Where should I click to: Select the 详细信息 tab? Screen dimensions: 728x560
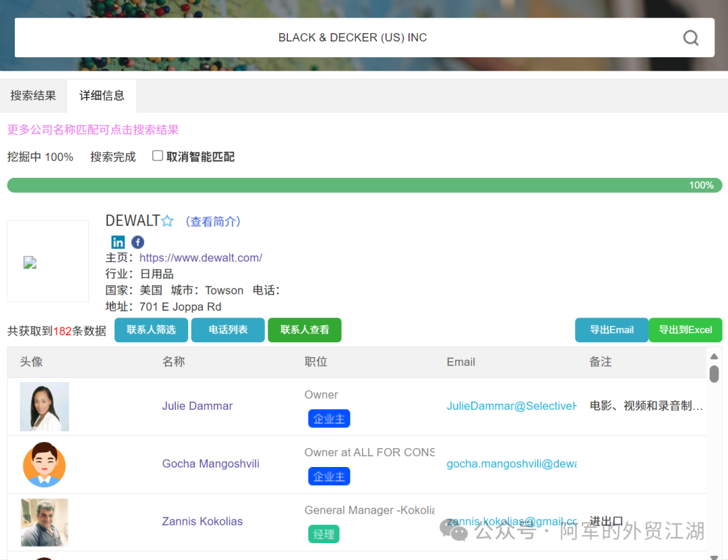[x=102, y=96]
